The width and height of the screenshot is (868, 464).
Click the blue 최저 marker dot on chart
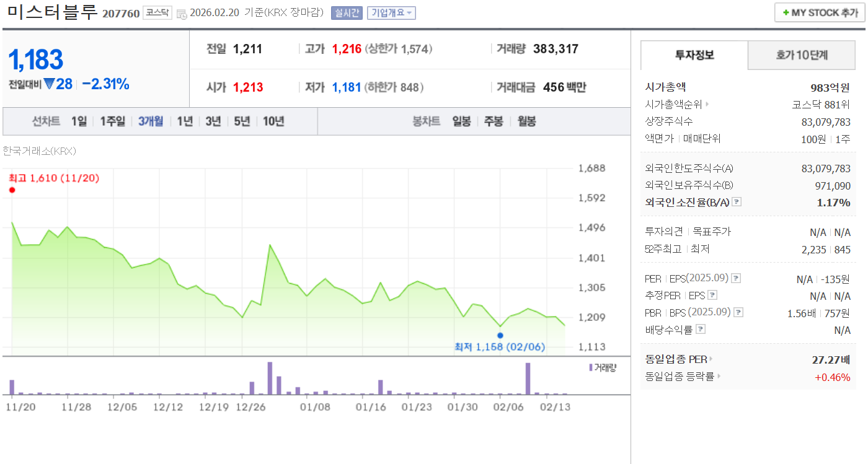[x=500, y=335]
